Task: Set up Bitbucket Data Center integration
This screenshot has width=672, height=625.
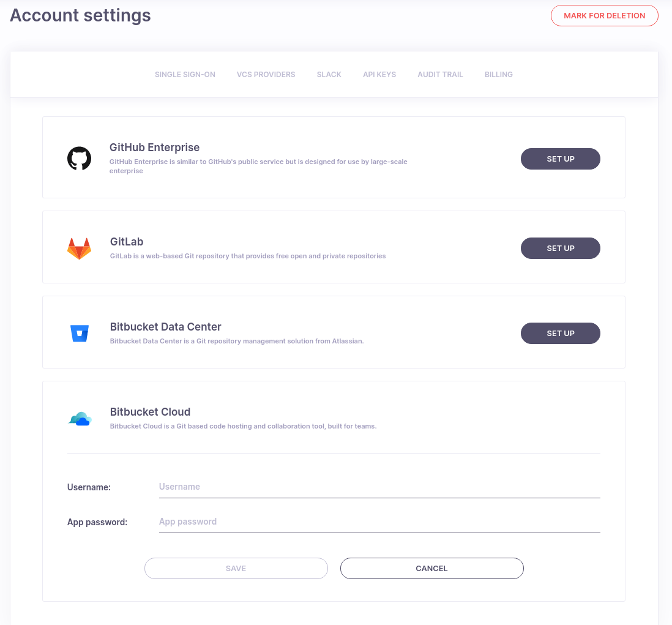Action: click(x=560, y=333)
